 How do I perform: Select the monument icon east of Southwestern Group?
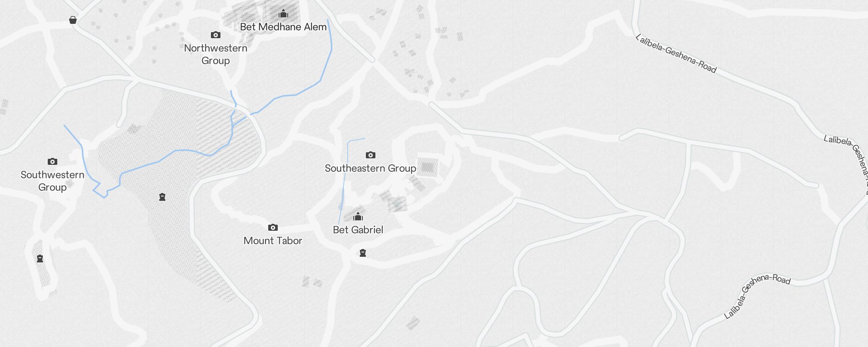tap(162, 197)
